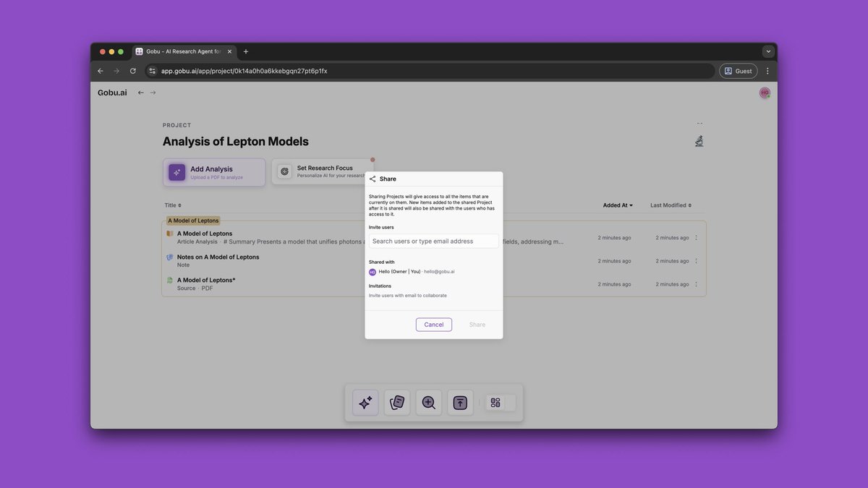Open the A Model of Leptons* source PDF row

coord(433,284)
